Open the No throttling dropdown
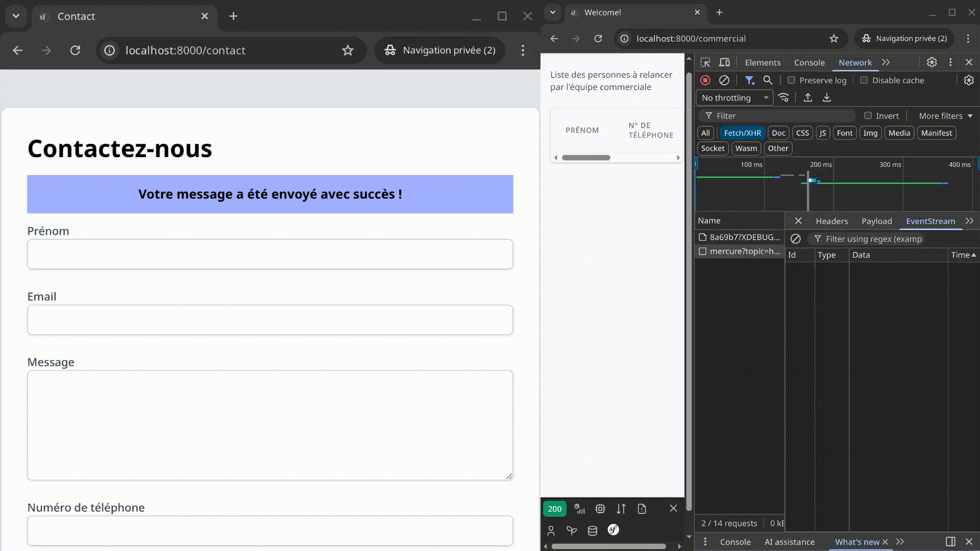The height and width of the screenshot is (551, 980). (x=734, y=97)
